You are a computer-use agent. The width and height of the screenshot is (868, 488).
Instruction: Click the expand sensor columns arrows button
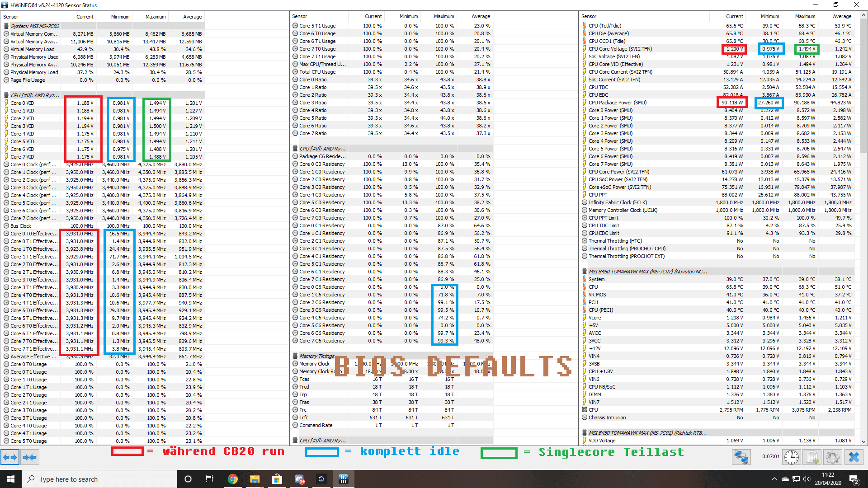pos(10,457)
